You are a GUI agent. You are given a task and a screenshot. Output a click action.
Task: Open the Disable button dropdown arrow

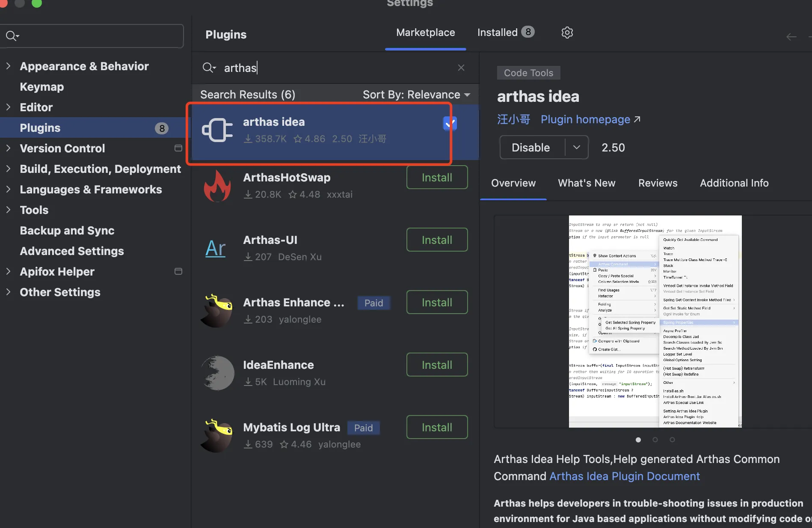577,147
